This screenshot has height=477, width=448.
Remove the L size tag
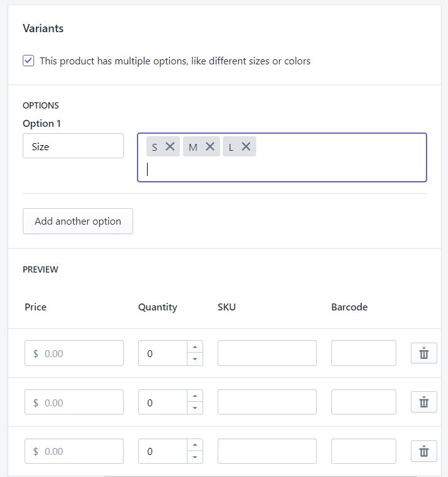coord(246,146)
